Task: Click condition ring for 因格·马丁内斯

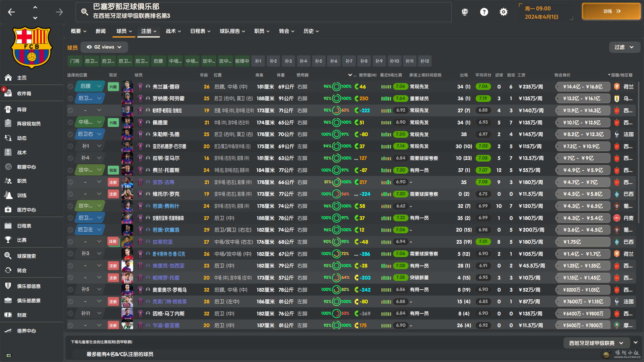Action: pos(336,313)
